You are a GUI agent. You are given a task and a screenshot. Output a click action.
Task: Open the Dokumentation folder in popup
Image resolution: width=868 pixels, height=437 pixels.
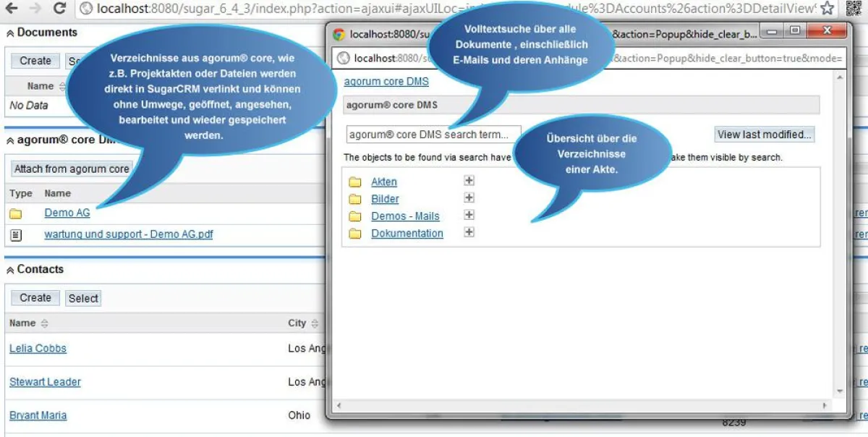click(x=407, y=234)
